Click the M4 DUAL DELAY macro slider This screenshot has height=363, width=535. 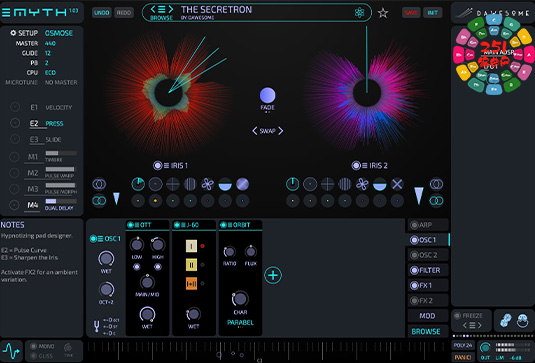pos(61,201)
